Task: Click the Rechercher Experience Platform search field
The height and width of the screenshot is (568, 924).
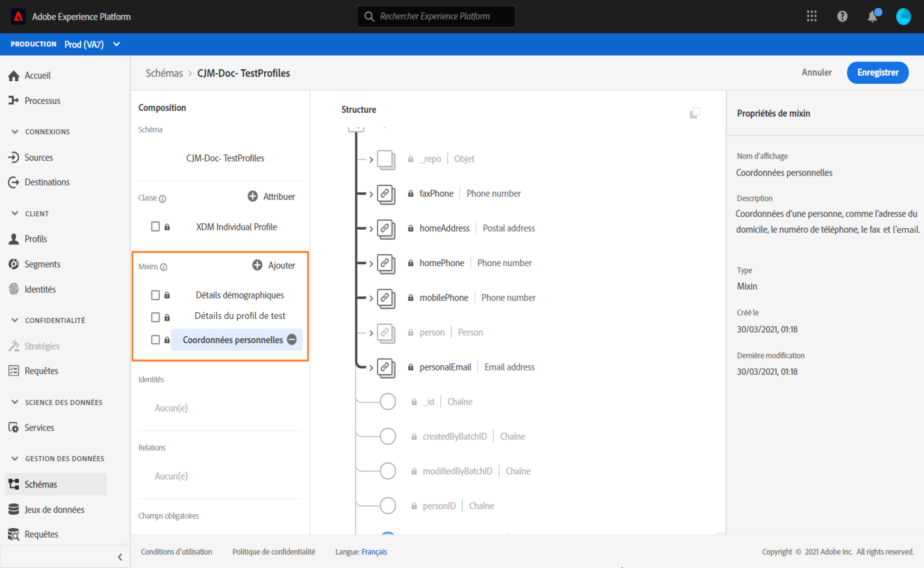Action: point(436,16)
